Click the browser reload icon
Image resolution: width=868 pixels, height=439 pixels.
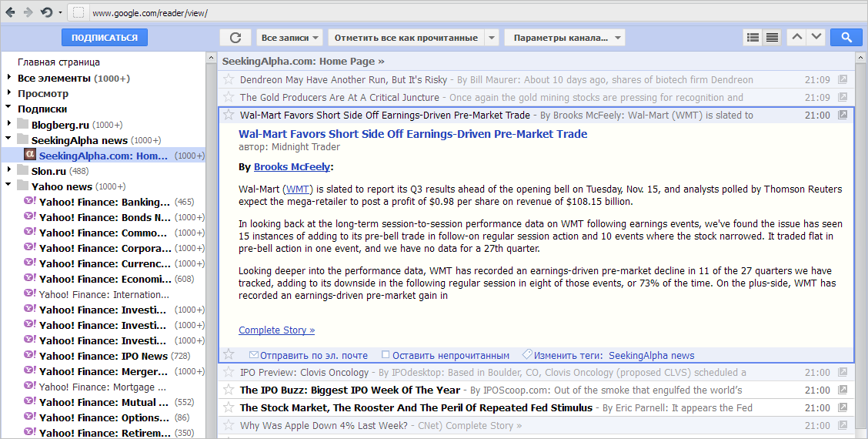tap(46, 12)
